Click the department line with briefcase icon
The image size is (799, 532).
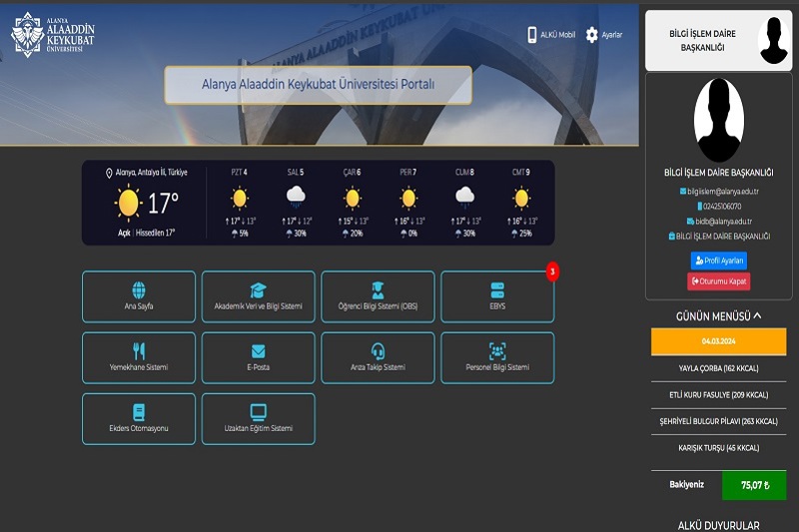719,237
